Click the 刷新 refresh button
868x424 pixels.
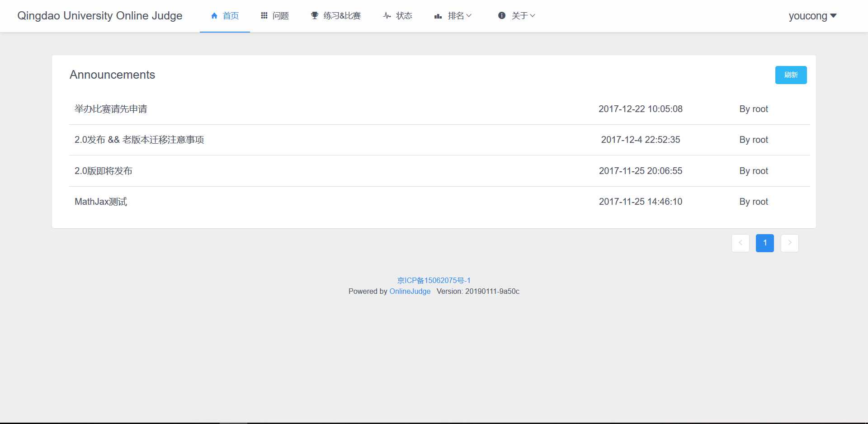pos(791,75)
